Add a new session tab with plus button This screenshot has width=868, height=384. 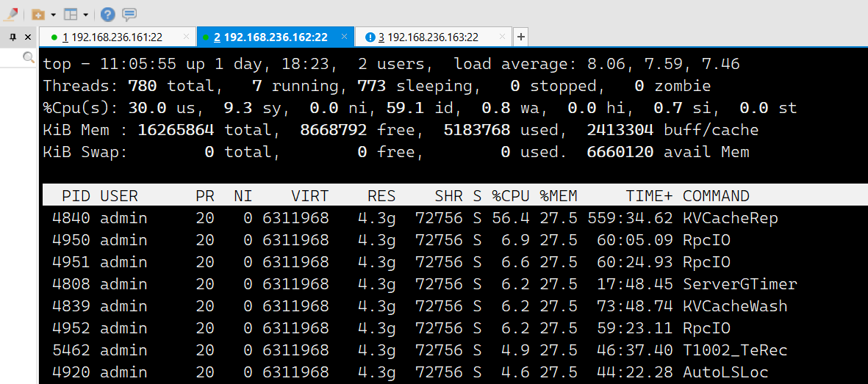[x=520, y=37]
